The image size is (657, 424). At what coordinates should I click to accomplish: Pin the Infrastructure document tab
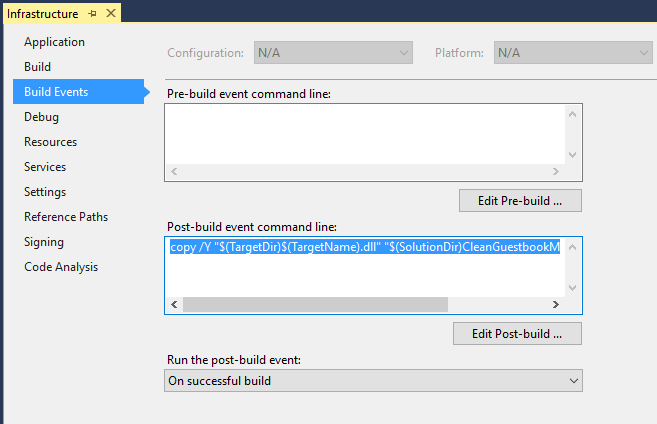click(x=91, y=14)
